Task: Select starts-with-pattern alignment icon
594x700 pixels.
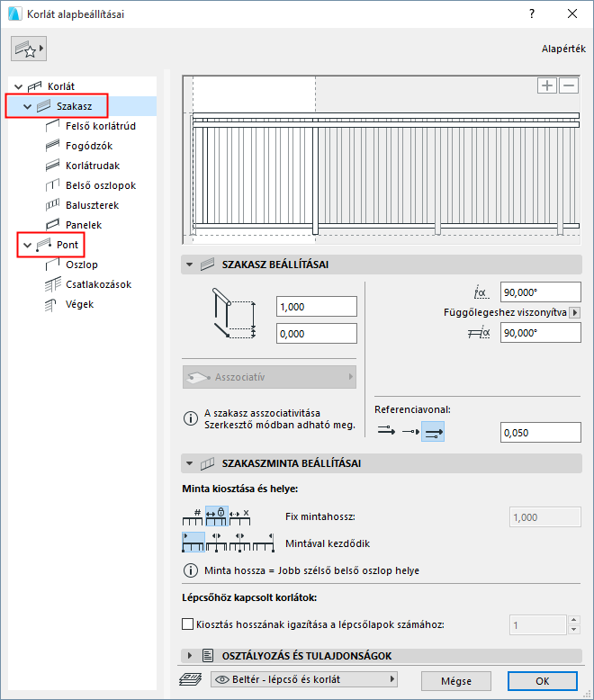Action: (193, 542)
